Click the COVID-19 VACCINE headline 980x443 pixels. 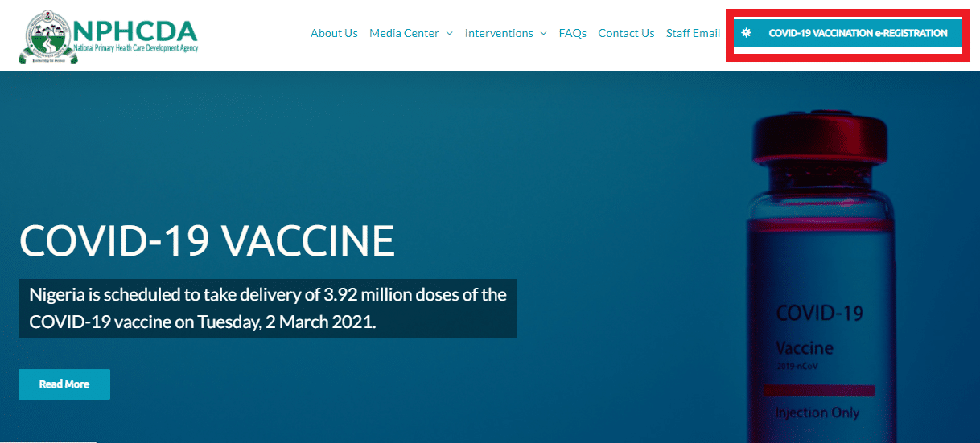click(207, 240)
